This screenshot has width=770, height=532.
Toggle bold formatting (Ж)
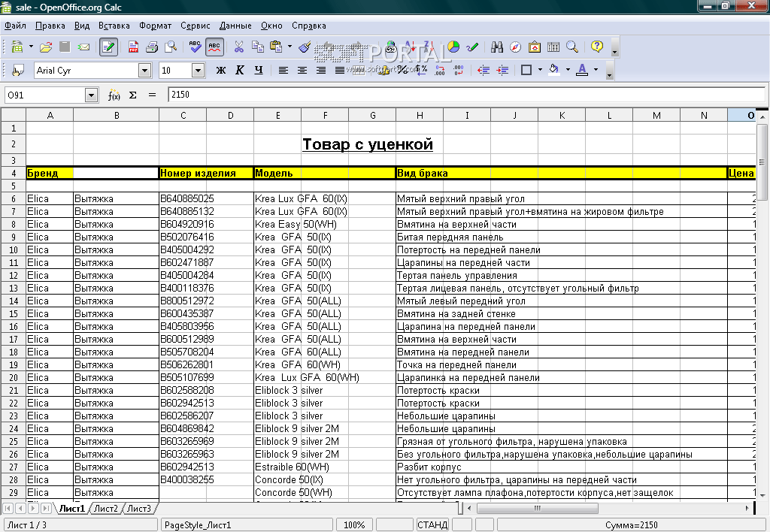click(x=221, y=70)
